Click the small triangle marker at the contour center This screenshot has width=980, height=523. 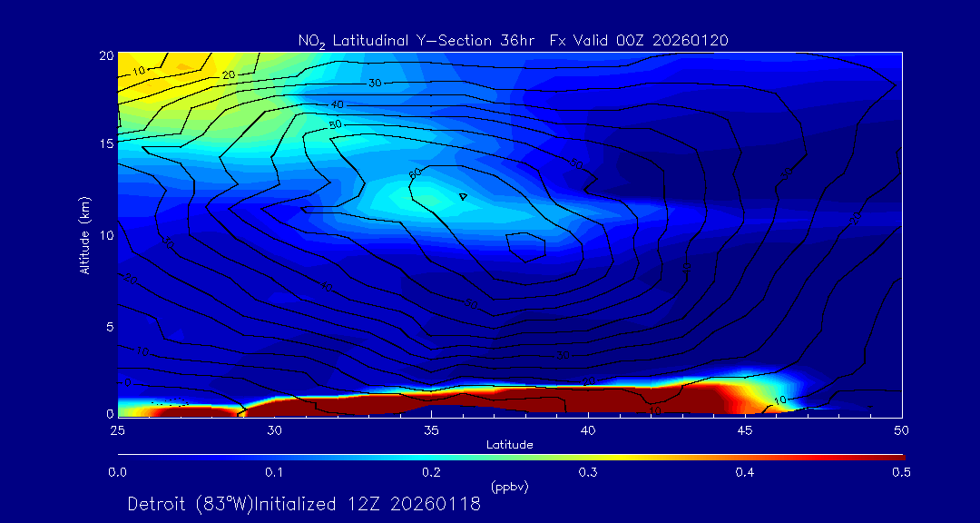point(462,196)
